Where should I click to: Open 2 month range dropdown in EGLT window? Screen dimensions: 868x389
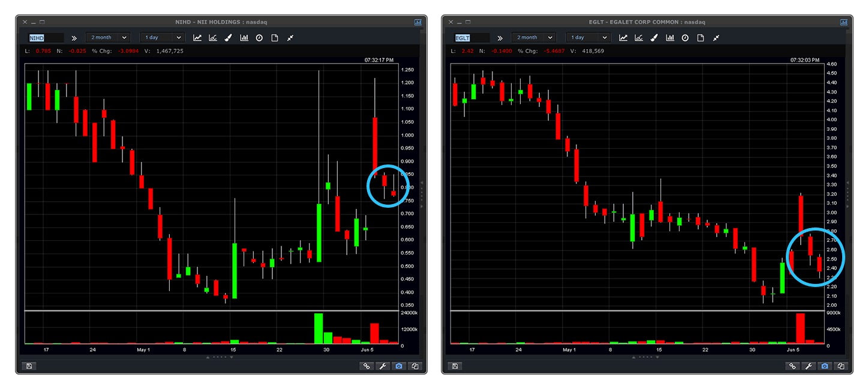tap(533, 37)
